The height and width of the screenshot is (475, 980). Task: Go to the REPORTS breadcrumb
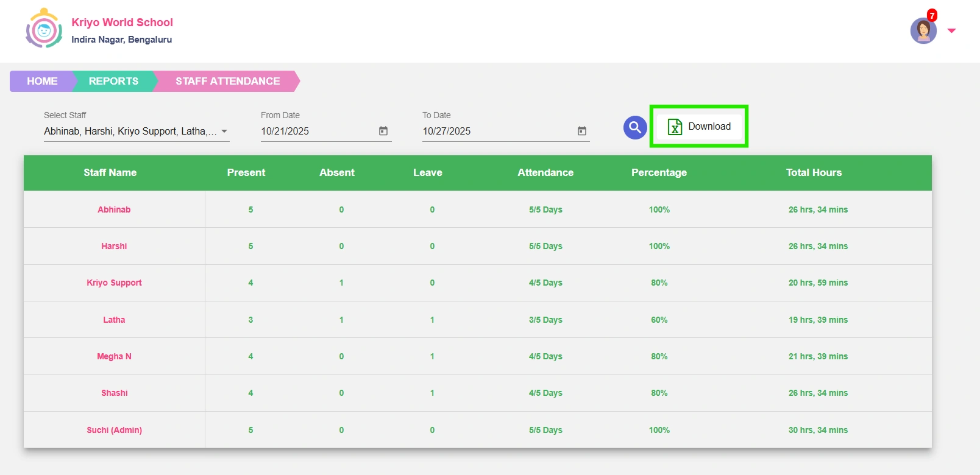[x=113, y=81]
